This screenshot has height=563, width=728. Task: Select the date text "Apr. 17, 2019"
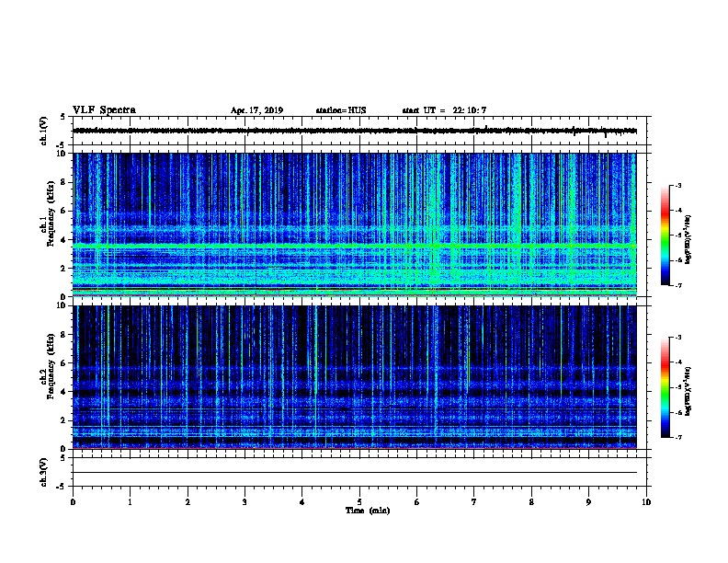point(256,110)
